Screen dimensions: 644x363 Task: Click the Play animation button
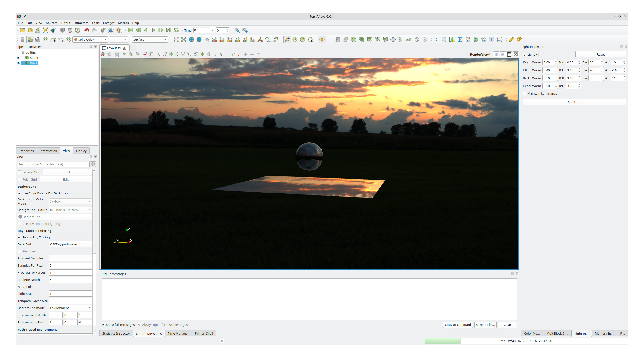point(153,30)
